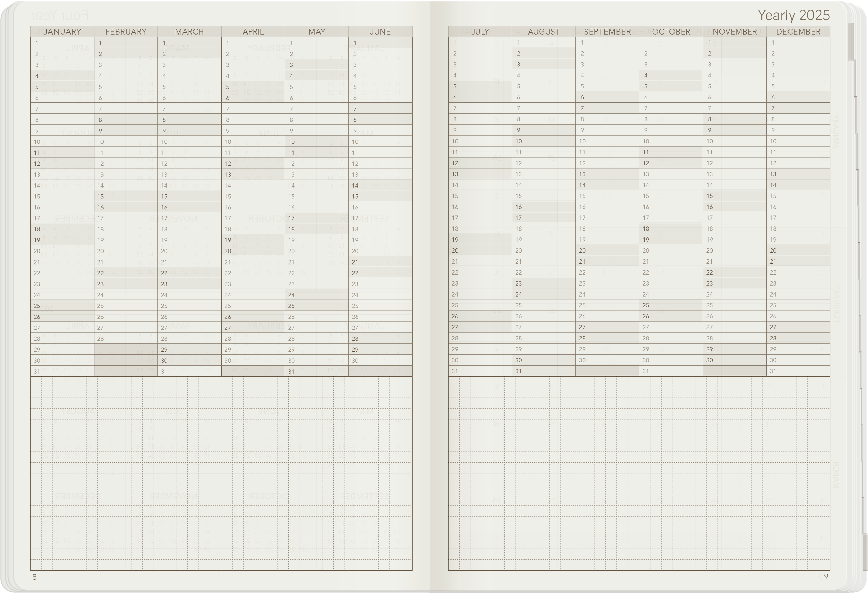Click the dotted notes grid on right page
This screenshot has height=593, width=868.
(x=639, y=473)
